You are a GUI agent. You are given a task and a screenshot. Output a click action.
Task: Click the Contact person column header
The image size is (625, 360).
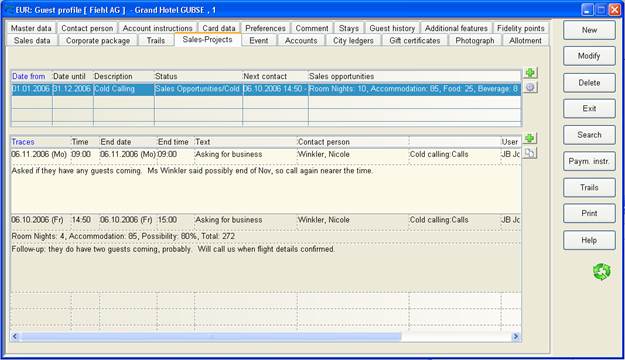point(353,142)
